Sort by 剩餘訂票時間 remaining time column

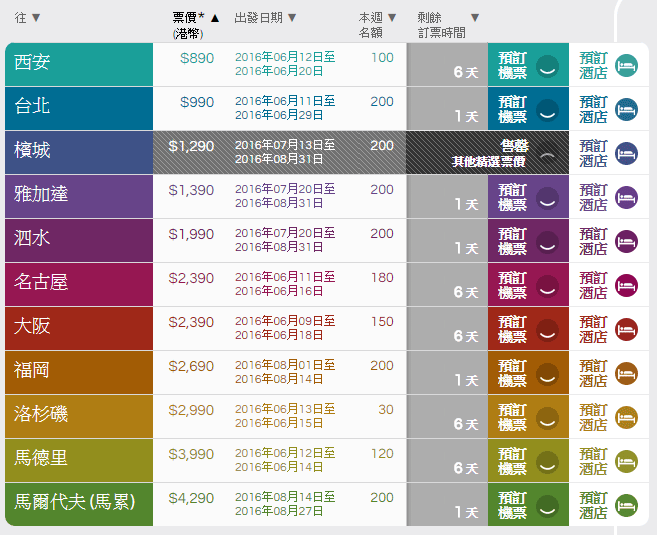448,24
